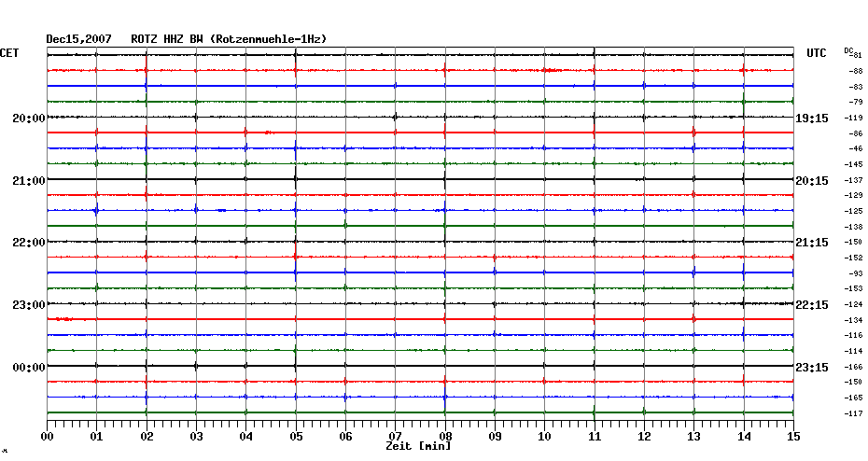Click the DC offset value "-138"
The height and width of the screenshot is (461, 868).
(x=854, y=227)
